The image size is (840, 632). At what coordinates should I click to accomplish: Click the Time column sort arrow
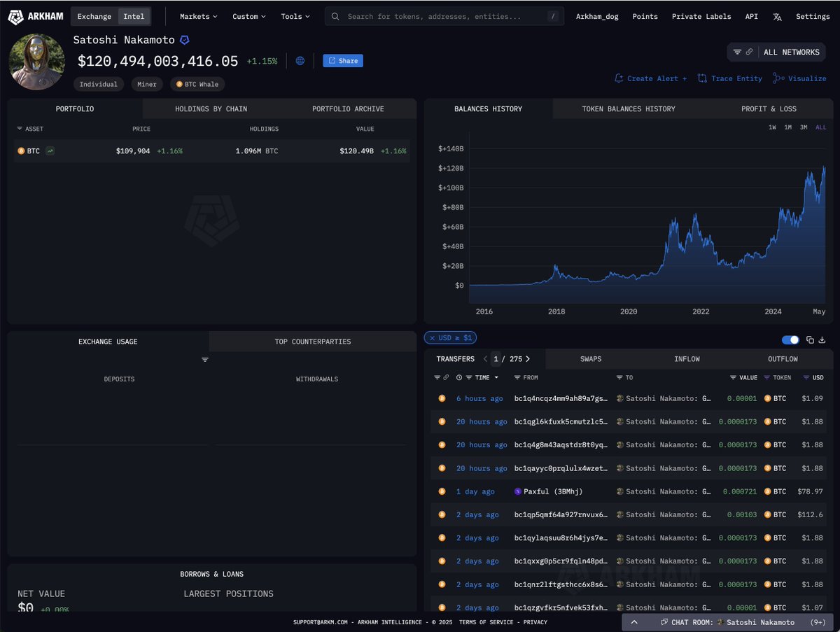pyautogui.click(x=497, y=378)
